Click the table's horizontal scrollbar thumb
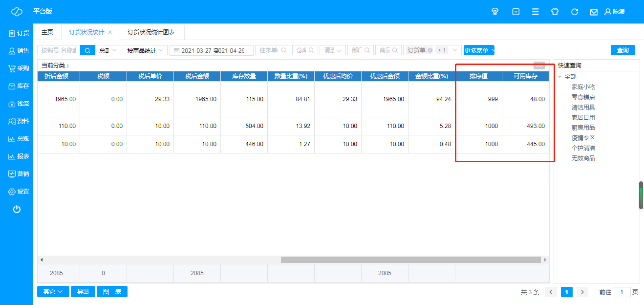The height and width of the screenshot is (305, 644). (x=410, y=260)
